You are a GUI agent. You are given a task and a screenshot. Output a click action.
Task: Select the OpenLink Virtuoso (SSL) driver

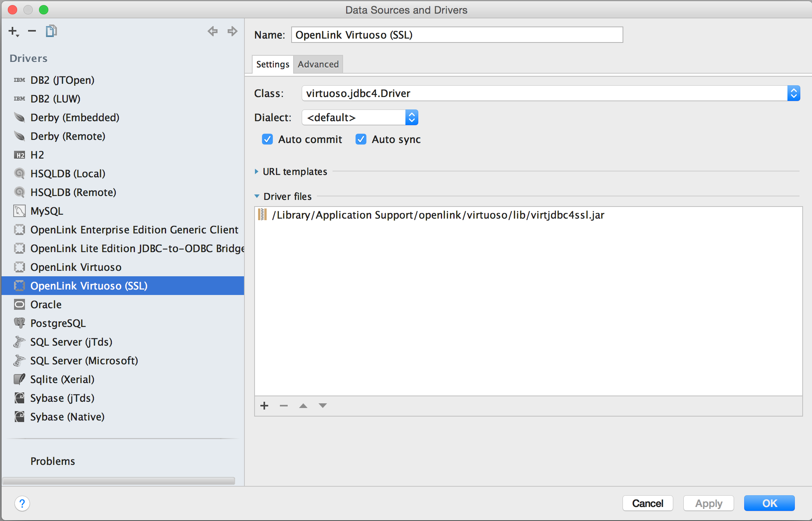point(123,286)
